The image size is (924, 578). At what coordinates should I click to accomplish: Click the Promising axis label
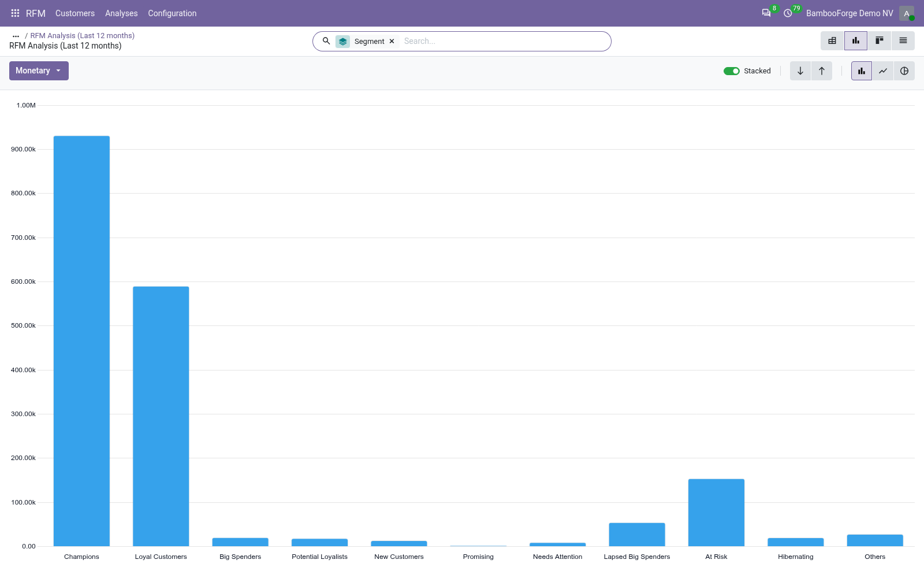[478, 557]
